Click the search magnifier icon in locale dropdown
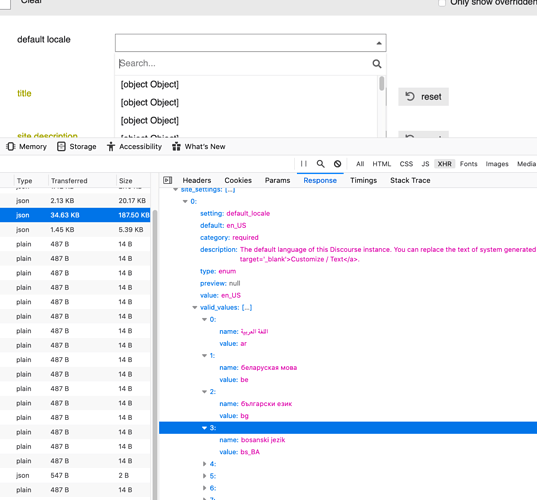 pyautogui.click(x=377, y=64)
